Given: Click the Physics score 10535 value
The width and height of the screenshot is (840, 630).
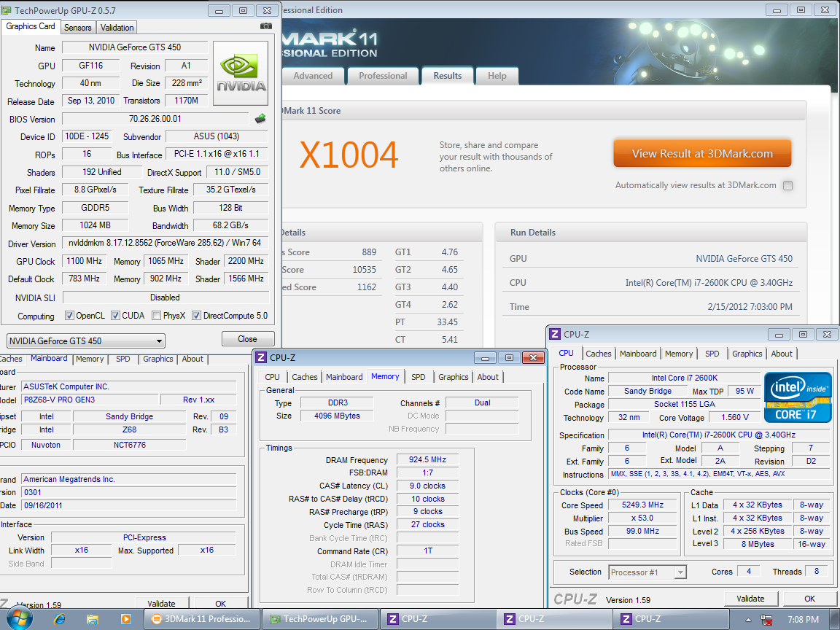Looking at the screenshot, I should [365, 270].
